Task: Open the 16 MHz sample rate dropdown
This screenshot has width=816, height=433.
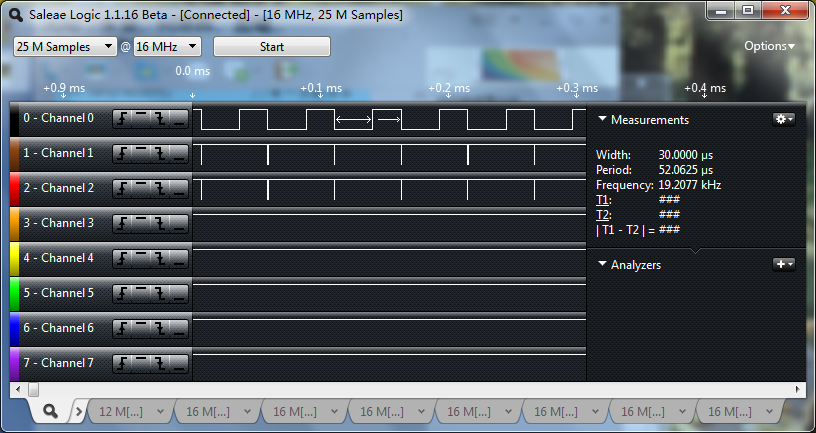Action: (x=168, y=47)
